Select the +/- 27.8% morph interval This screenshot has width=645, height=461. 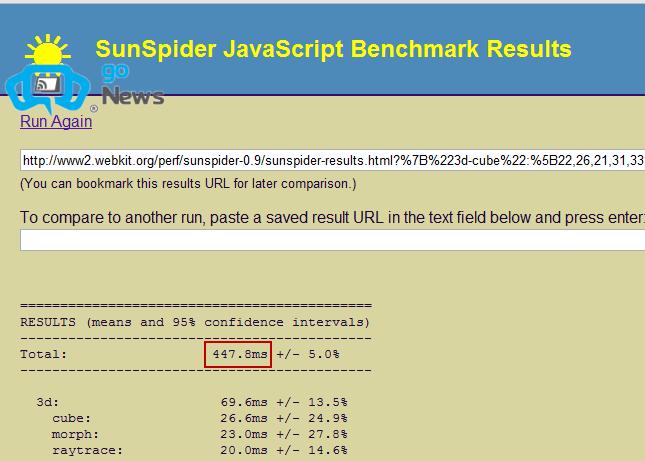312,434
